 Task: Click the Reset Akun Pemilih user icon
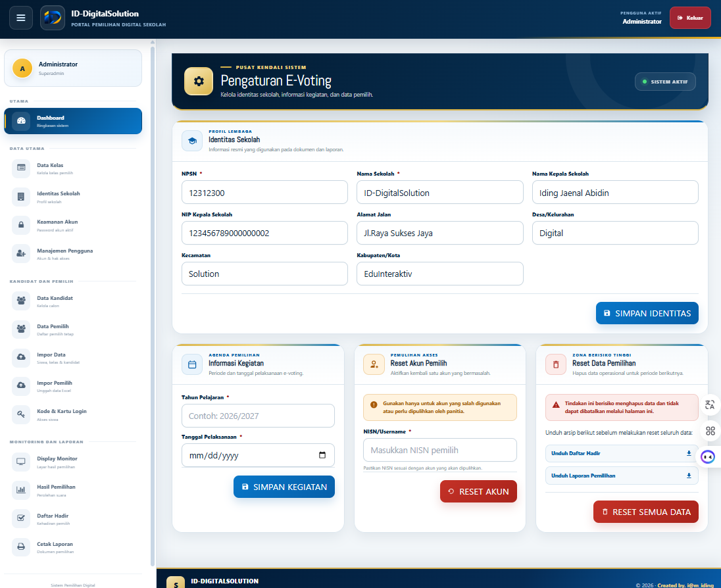(374, 364)
